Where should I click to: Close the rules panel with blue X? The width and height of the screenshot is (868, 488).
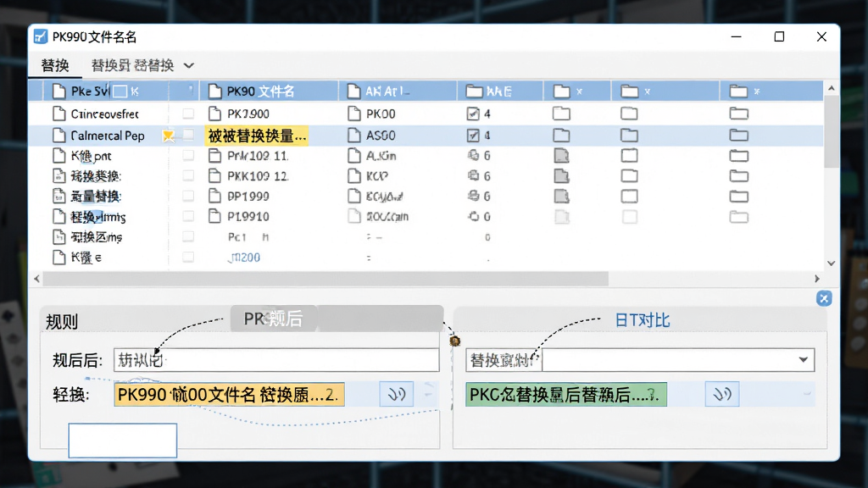(x=824, y=298)
